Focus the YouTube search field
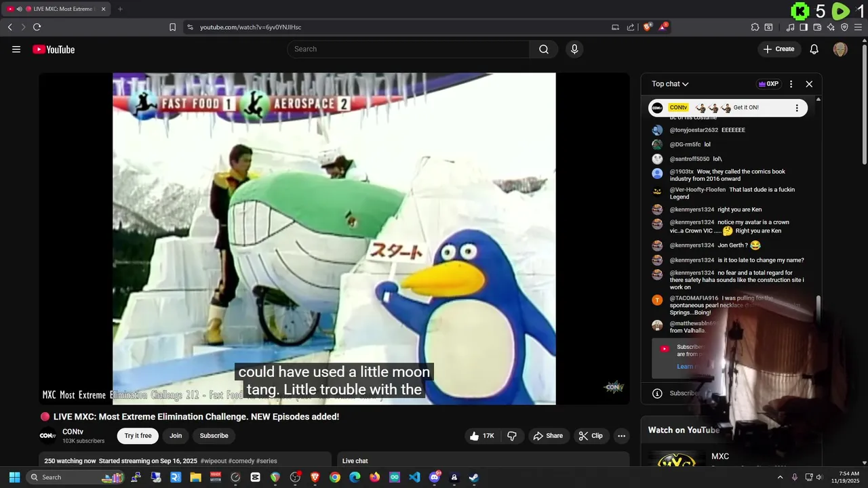The height and width of the screenshot is (488, 868). [x=408, y=49]
